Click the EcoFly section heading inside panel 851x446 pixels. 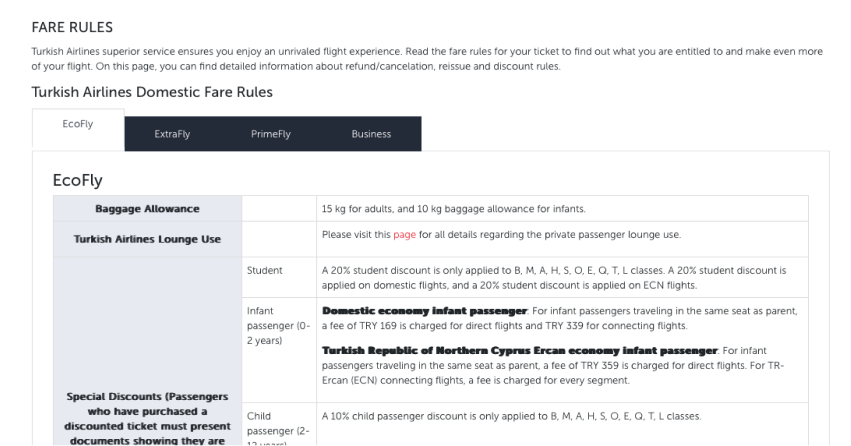point(86,181)
